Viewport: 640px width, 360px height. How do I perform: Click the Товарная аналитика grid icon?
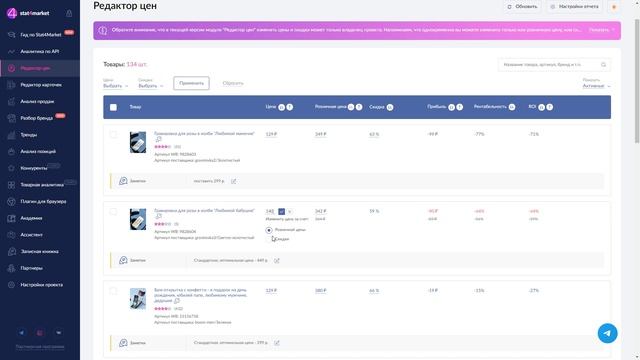pyautogui.click(x=11, y=185)
